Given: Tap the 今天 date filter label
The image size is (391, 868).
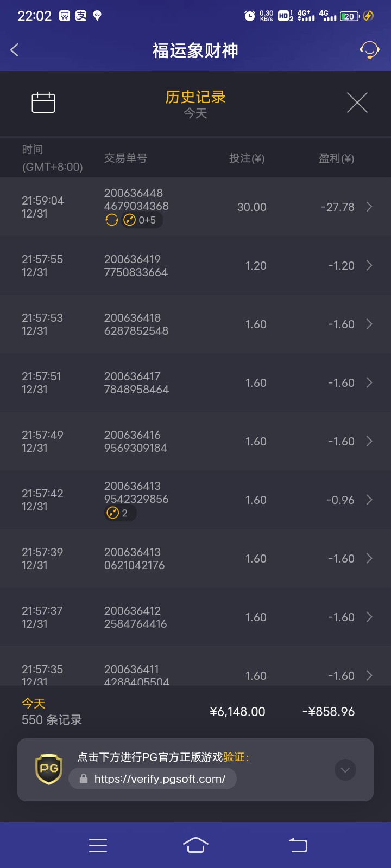Looking at the screenshot, I should pos(195,113).
